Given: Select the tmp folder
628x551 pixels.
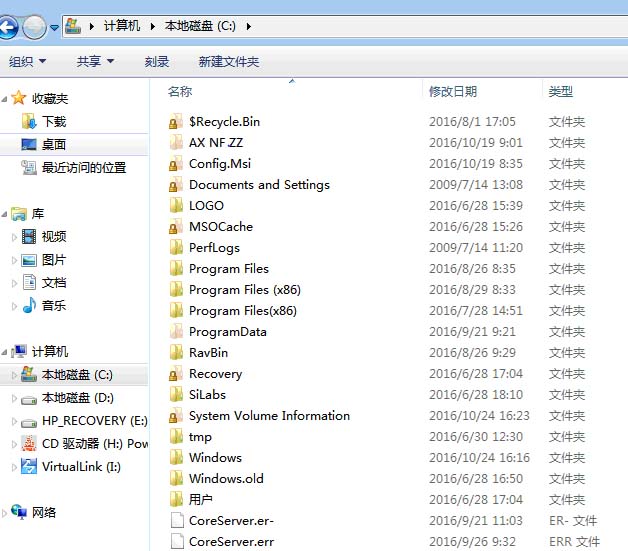Looking at the screenshot, I should point(200,436).
